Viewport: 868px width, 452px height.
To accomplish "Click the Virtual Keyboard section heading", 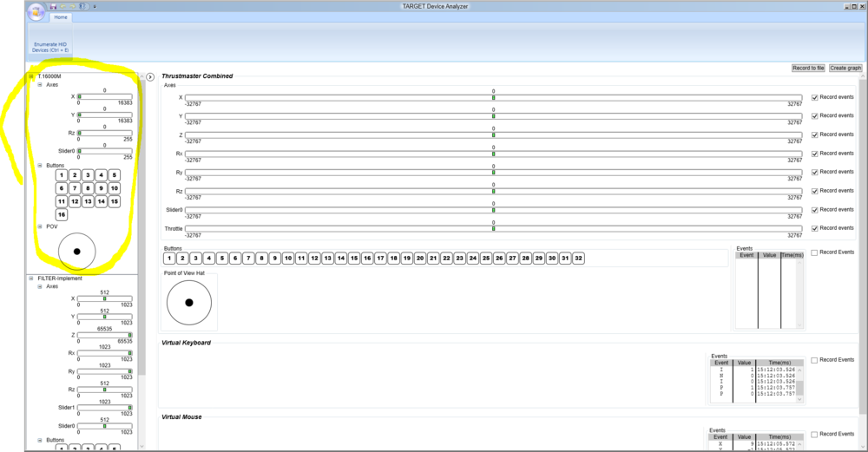I will [186, 343].
